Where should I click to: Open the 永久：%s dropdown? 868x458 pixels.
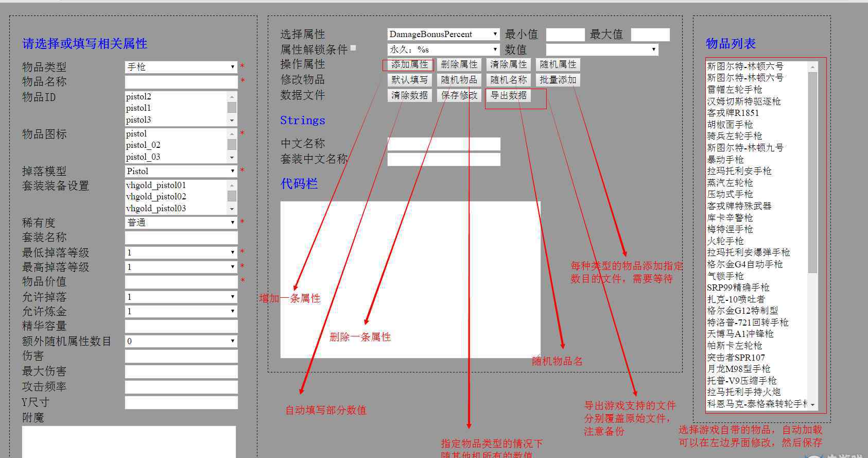(443, 49)
